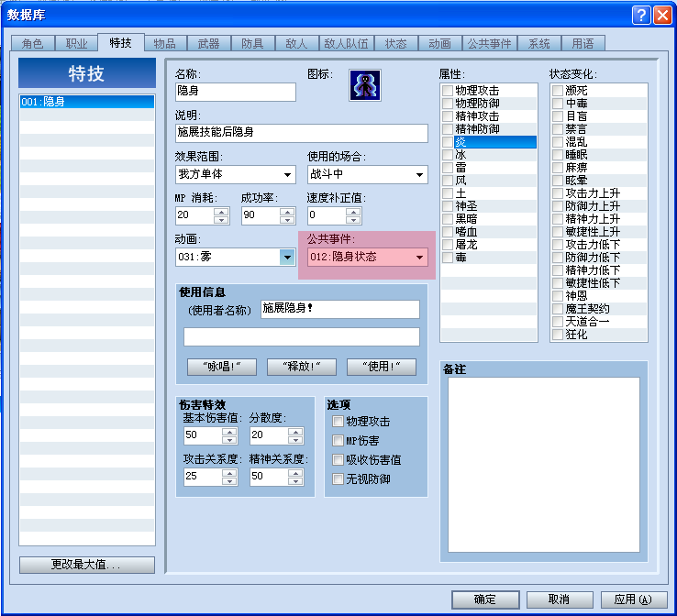Click the 说明 description field
677x616 pixels.
click(x=302, y=133)
